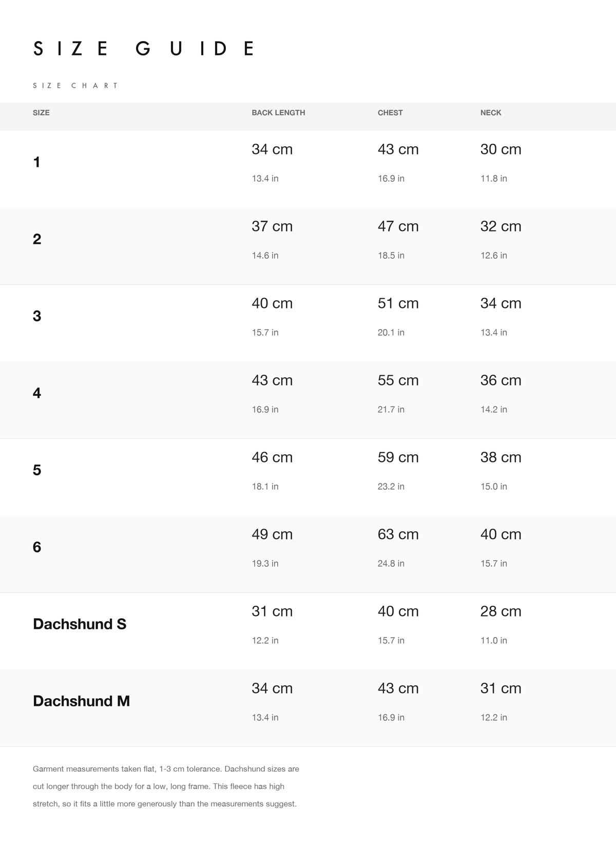
Task: Click the SIZE column header
Action: (x=41, y=112)
